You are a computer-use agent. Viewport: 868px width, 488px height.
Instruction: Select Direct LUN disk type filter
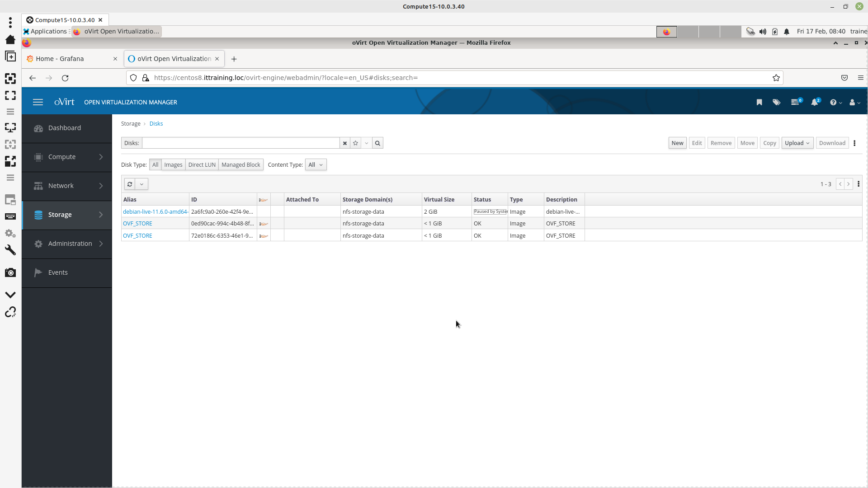(x=202, y=165)
